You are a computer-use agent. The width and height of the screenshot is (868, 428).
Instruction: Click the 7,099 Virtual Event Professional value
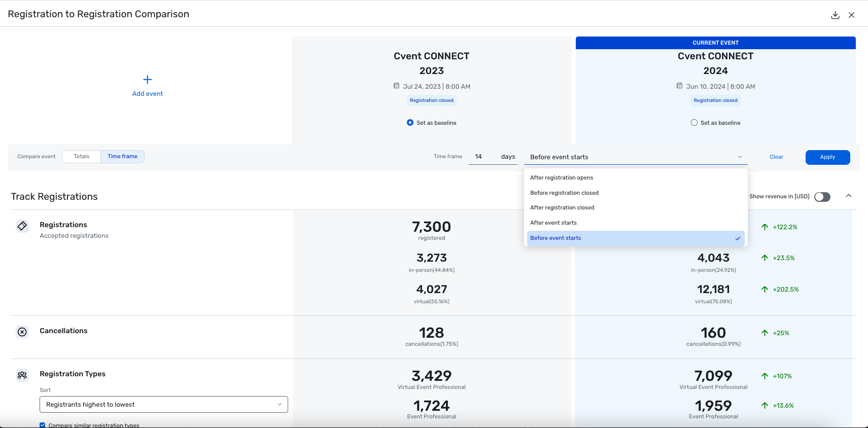[713, 376]
